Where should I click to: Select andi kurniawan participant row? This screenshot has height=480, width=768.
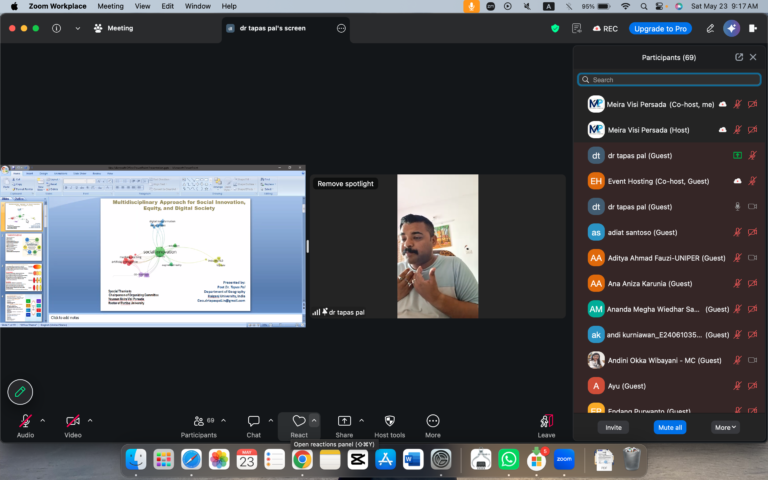[671, 335]
